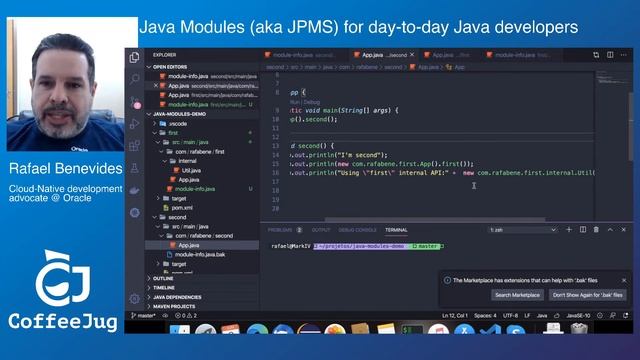Click the thumbs-up icon in status bar
640x360 pixels.
(x=557, y=316)
